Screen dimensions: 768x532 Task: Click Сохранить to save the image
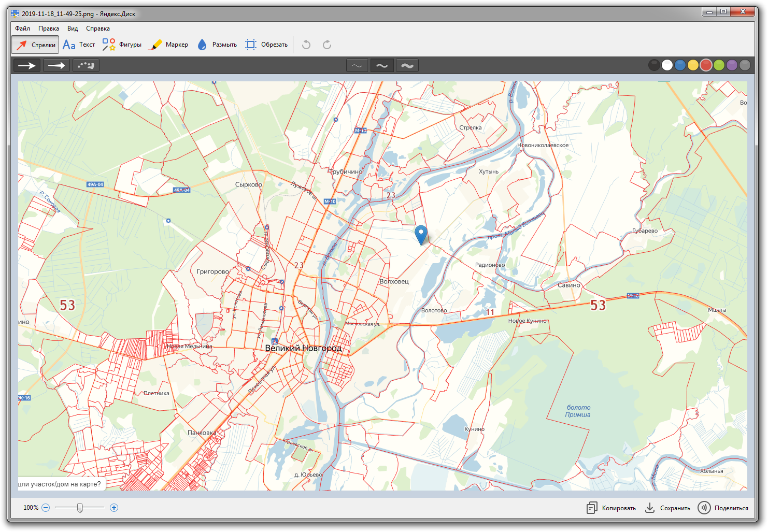[667, 508]
